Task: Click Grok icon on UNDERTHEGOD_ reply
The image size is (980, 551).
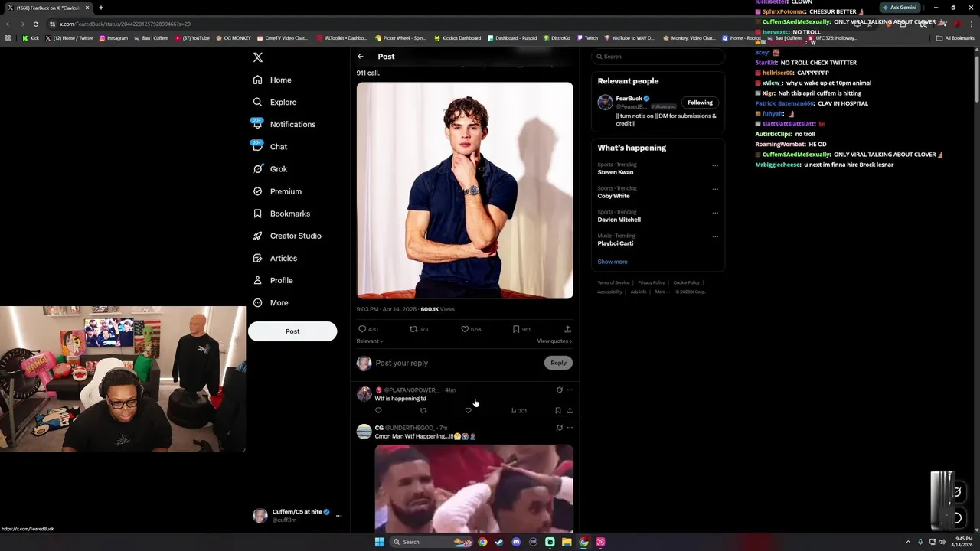Action: pos(559,428)
